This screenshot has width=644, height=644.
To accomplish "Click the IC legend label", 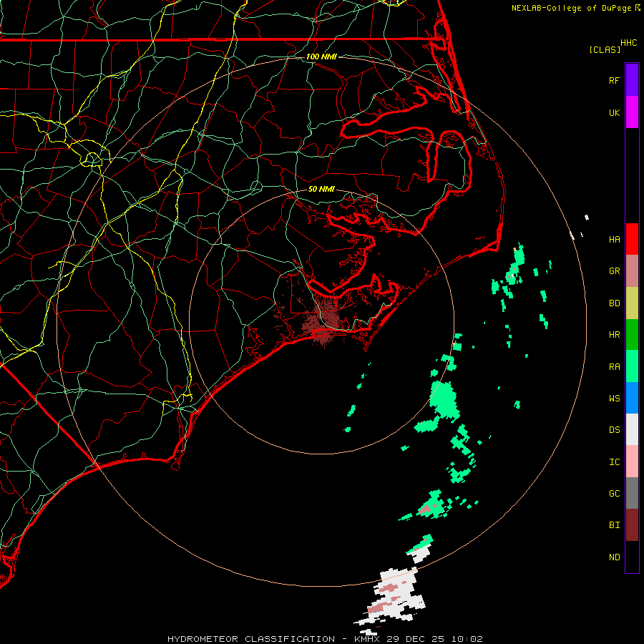I will (x=614, y=462).
